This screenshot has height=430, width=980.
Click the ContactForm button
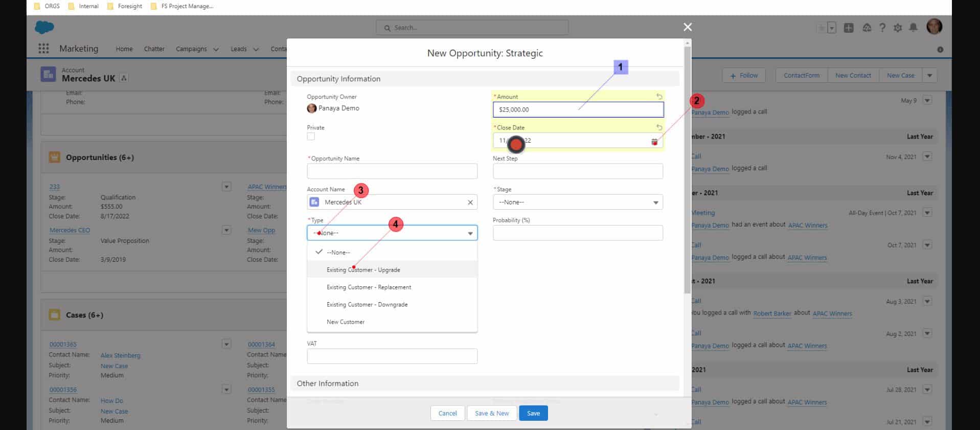(x=802, y=75)
